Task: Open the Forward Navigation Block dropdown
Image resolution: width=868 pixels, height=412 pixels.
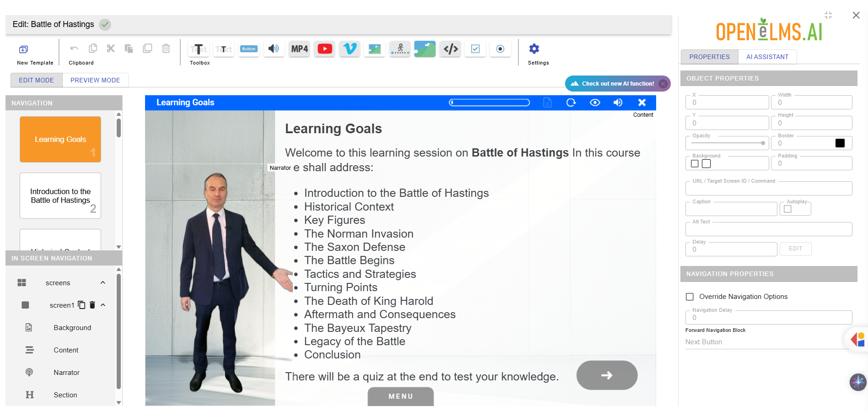Action: coord(767,342)
